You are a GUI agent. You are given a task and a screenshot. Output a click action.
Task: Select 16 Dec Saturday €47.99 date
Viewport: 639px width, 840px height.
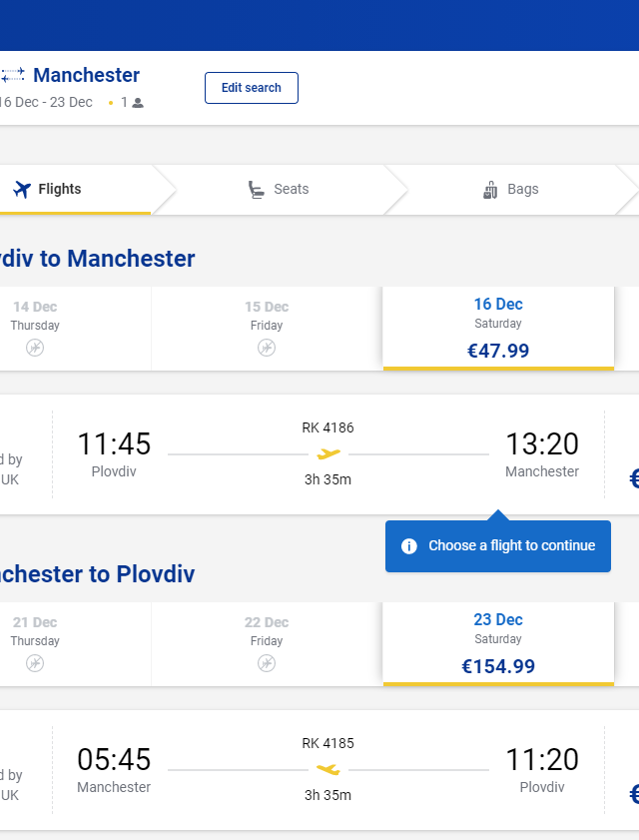(x=498, y=329)
